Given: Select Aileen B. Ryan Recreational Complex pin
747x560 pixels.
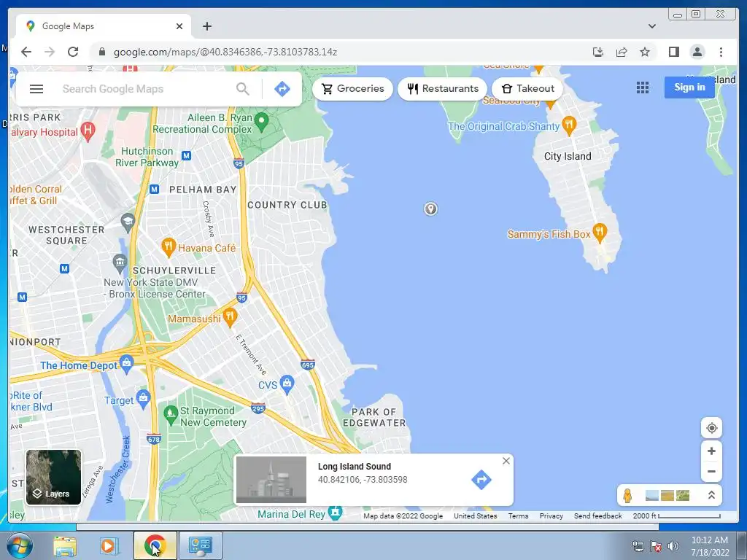Looking at the screenshot, I should [x=260, y=122].
